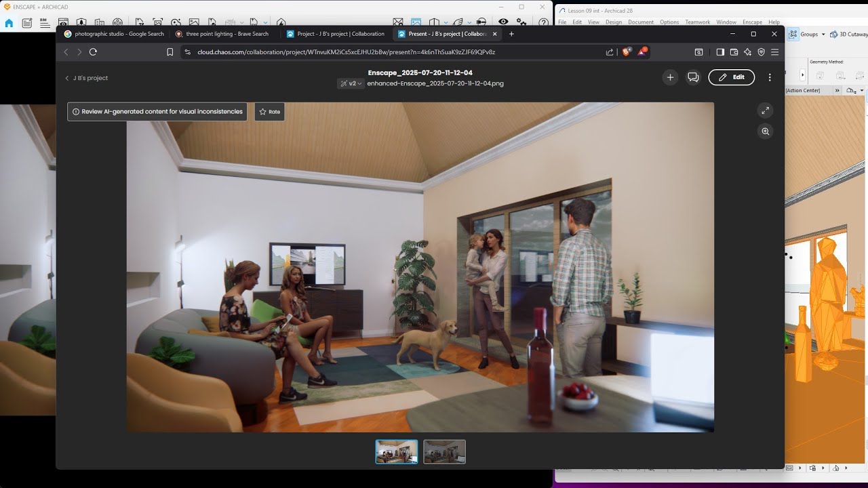This screenshot has height=488, width=868.
Task: Open Archicad Groups dropdown arrow
Action: point(823,34)
